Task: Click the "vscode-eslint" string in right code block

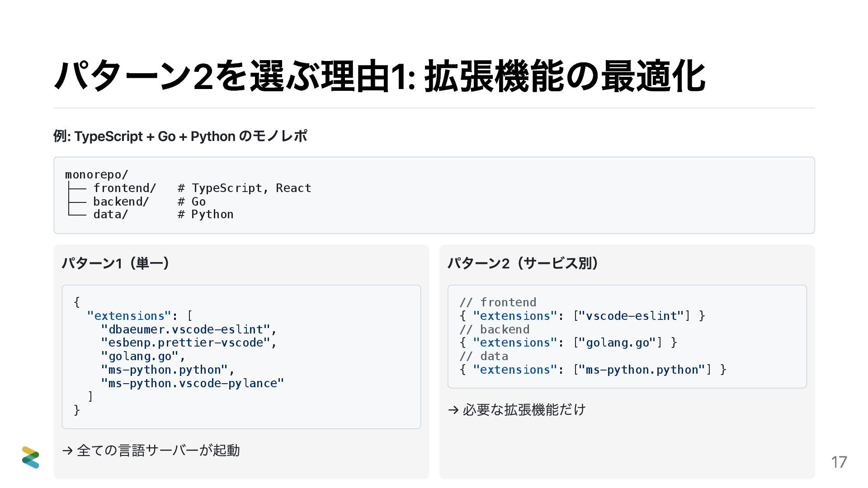Action: [631, 316]
